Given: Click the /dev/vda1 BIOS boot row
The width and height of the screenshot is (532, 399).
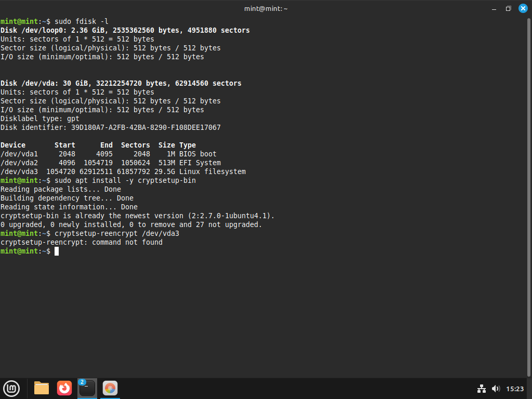Looking at the screenshot, I should tap(109, 154).
